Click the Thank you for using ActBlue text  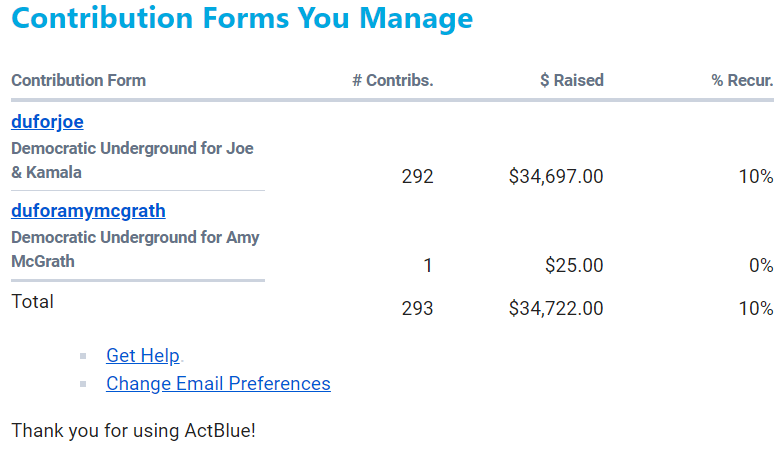(x=133, y=431)
